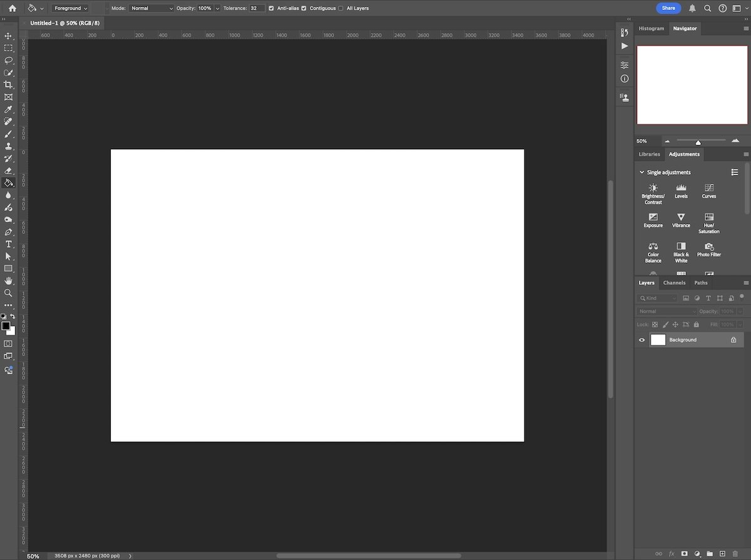Switch to the Channels tab
The height and width of the screenshot is (560, 751).
pos(674,283)
